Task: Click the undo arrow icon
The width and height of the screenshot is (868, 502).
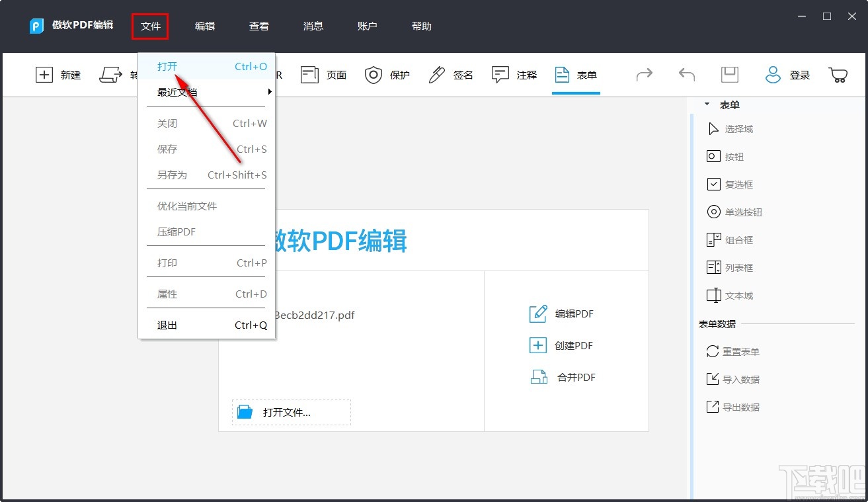Action: point(687,75)
